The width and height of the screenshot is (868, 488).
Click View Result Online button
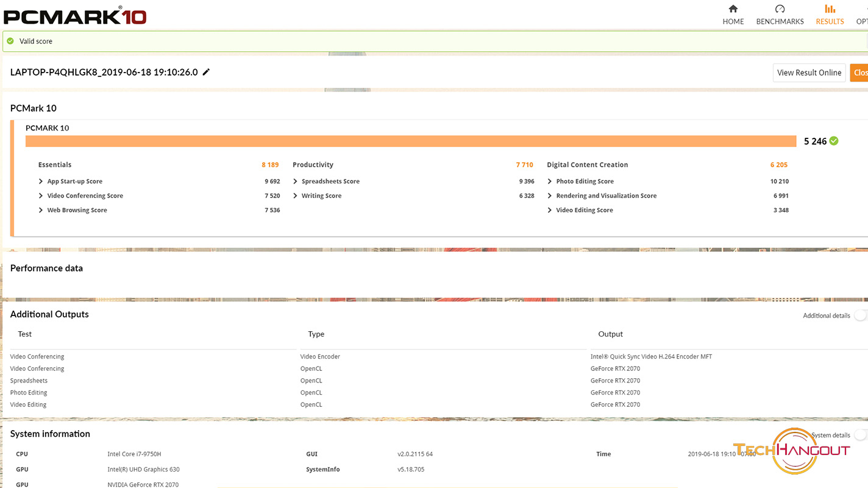coord(809,73)
